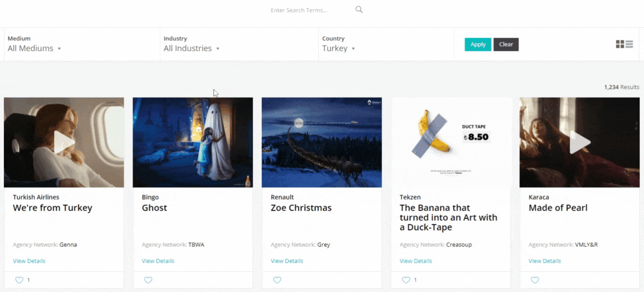Open the Renault Zoe Christmas thumbnail

pyautogui.click(x=322, y=142)
